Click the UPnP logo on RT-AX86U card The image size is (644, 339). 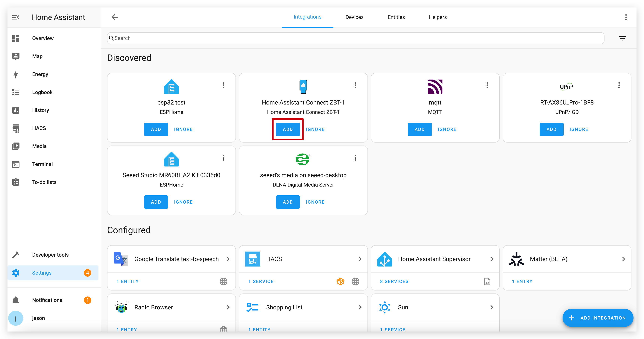pos(566,87)
